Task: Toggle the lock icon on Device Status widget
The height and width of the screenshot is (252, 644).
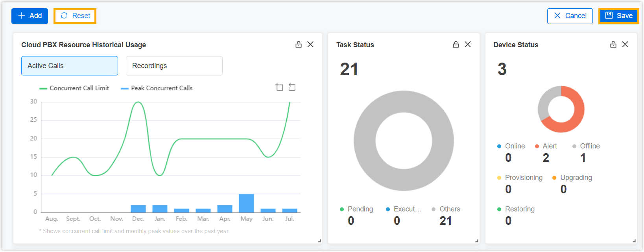Action: 613,44
